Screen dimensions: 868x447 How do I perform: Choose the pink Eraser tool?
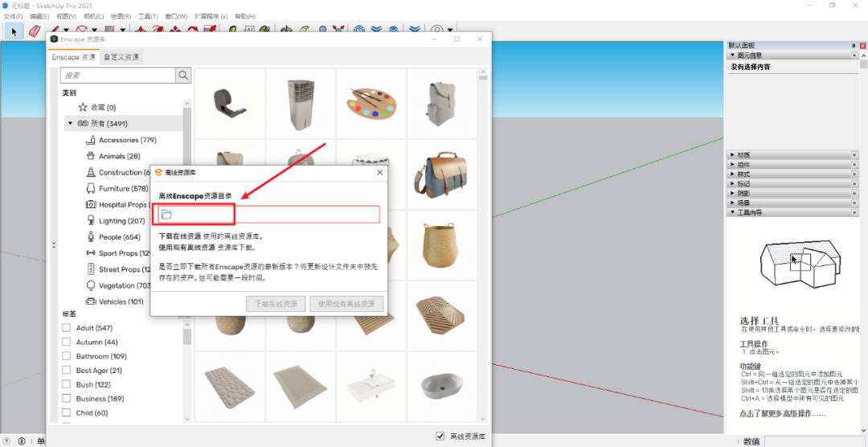point(34,31)
